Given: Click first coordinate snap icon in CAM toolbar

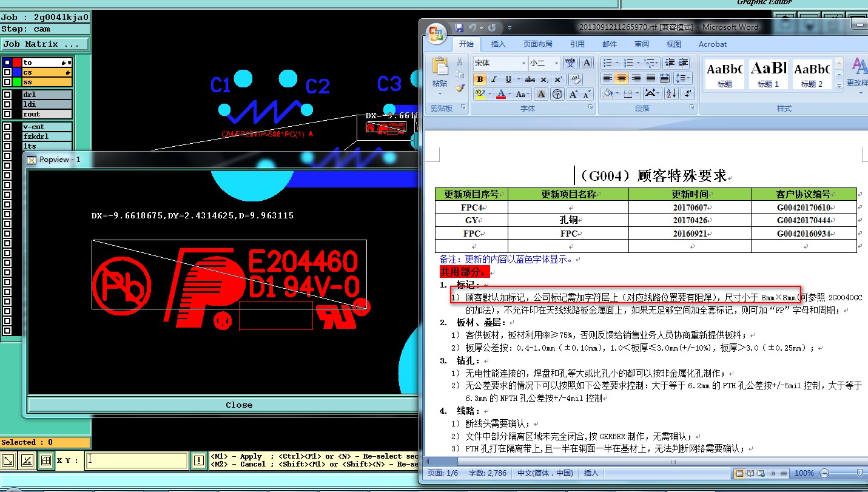Looking at the screenshot, I should 8,460.
